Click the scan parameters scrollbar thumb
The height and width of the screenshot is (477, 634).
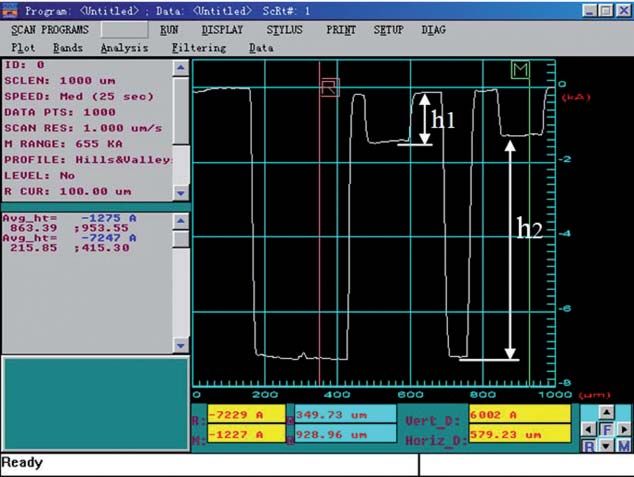point(181,111)
